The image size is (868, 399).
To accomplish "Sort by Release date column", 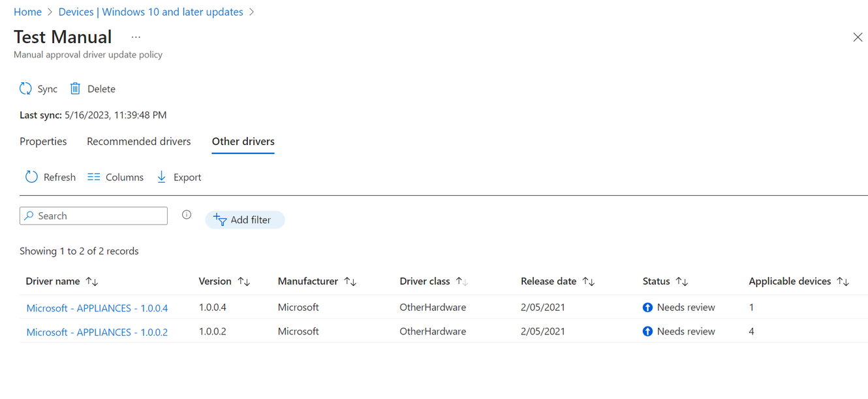I will [x=589, y=281].
